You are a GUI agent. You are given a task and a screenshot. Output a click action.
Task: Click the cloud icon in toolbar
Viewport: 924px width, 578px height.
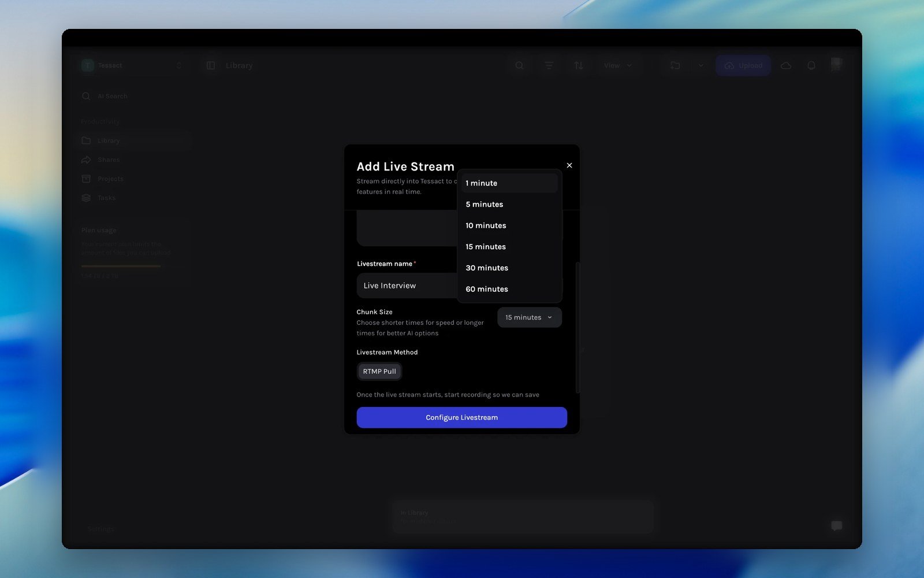(786, 65)
